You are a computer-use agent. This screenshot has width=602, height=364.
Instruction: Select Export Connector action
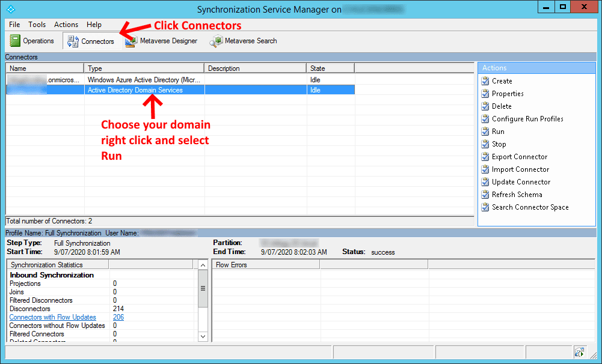(x=520, y=157)
